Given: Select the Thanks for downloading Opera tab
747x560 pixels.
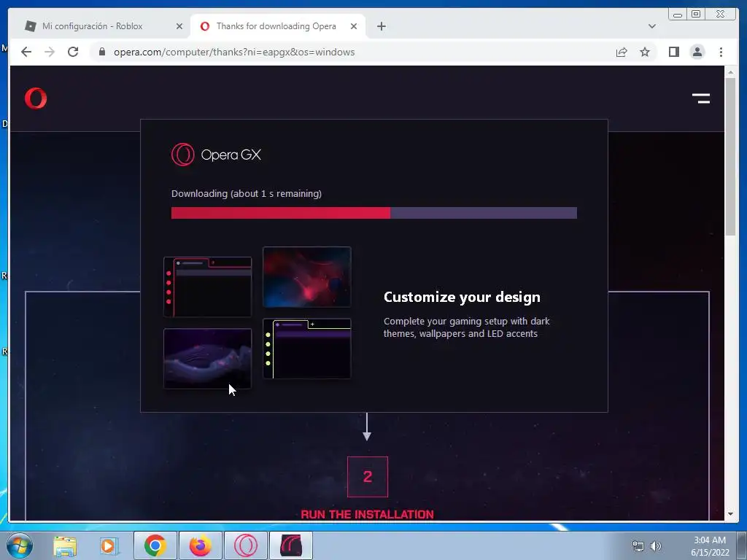Looking at the screenshot, I should (x=276, y=26).
